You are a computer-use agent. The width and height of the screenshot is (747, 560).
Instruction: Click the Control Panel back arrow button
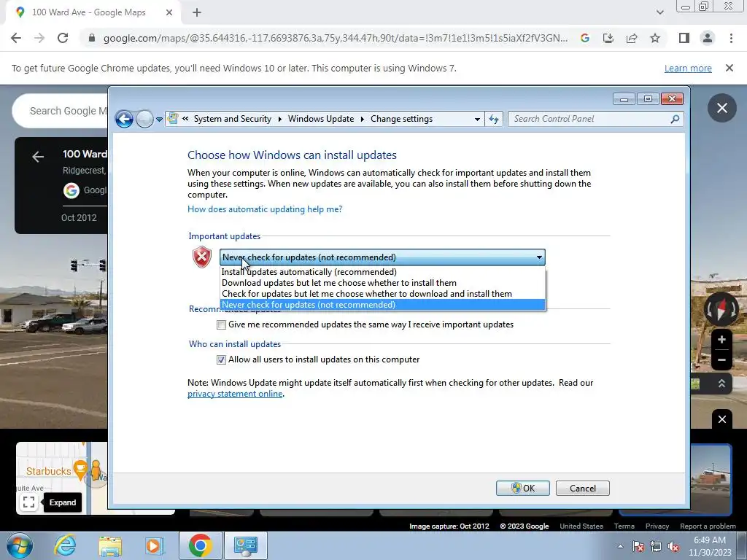124,119
